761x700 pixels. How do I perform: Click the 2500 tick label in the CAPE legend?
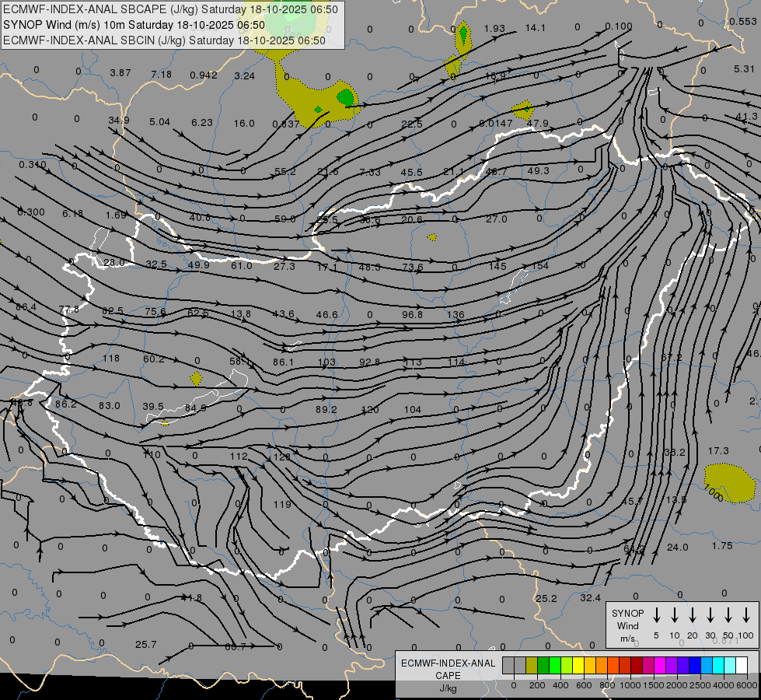700,685
